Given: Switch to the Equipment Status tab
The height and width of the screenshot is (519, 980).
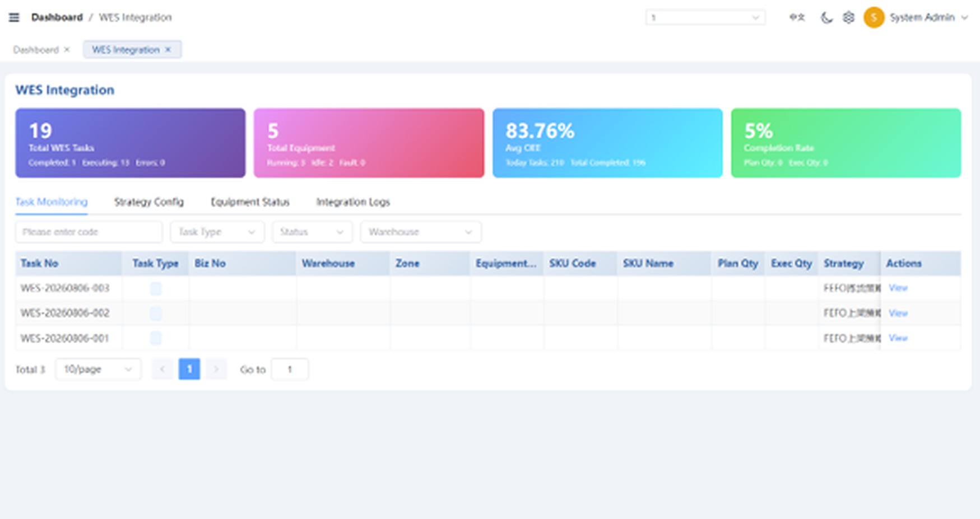Looking at the screenshot, I should pyautogui.click(x=250, y=202).
